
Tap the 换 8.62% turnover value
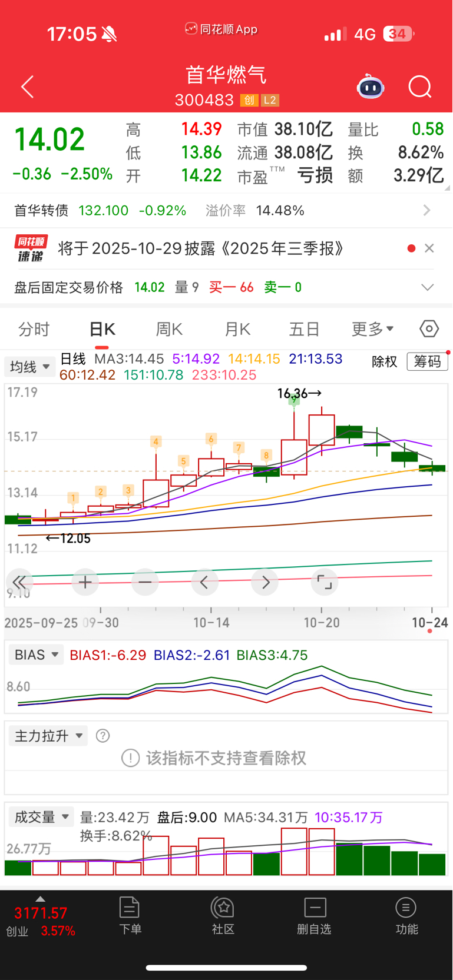click(x=421, y=152)
